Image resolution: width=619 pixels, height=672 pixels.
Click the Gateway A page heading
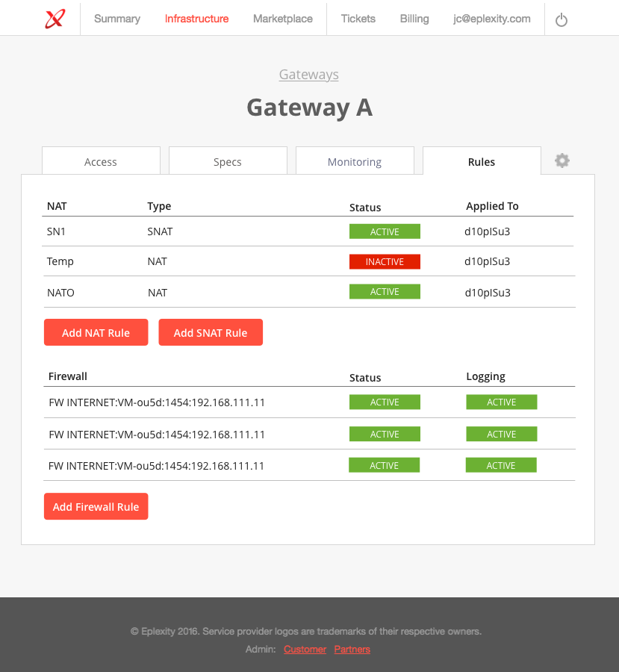tap(309, 107)
